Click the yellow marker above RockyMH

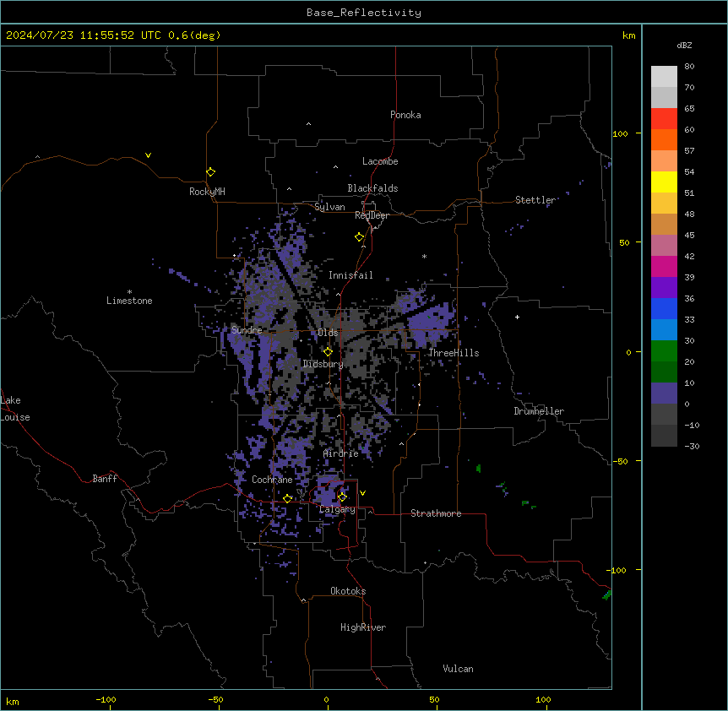[x=211, y=172]
